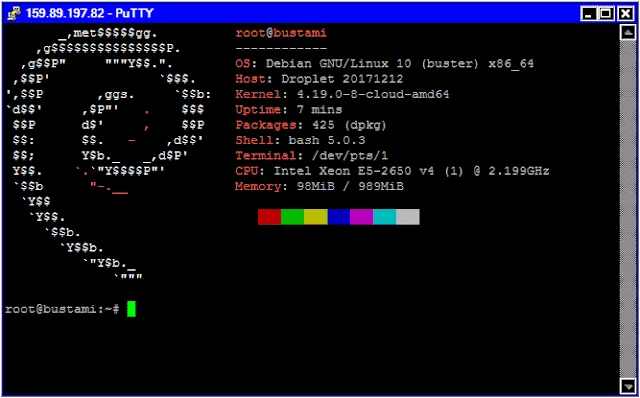
Task: Click the scrollbar up arrow
Action: [x=627, y=32]
